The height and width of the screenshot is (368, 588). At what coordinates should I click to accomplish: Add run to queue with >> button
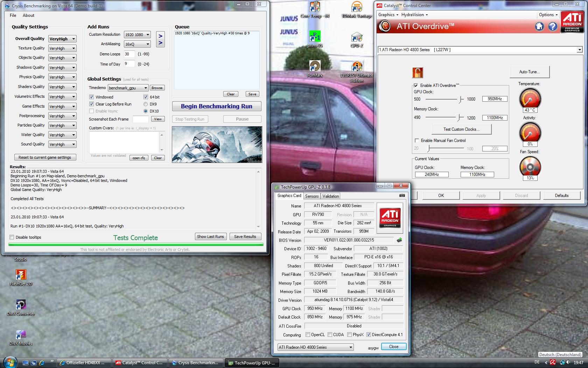[x=160, y=39]
